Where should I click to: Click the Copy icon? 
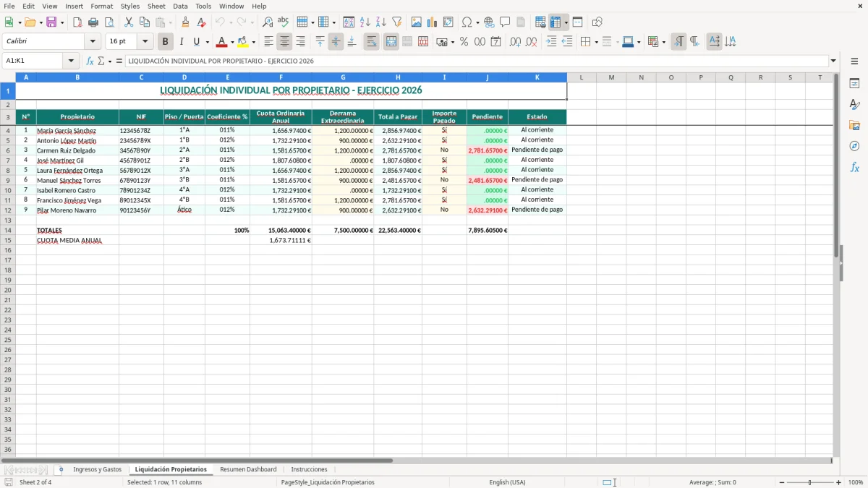click(144, 22)
